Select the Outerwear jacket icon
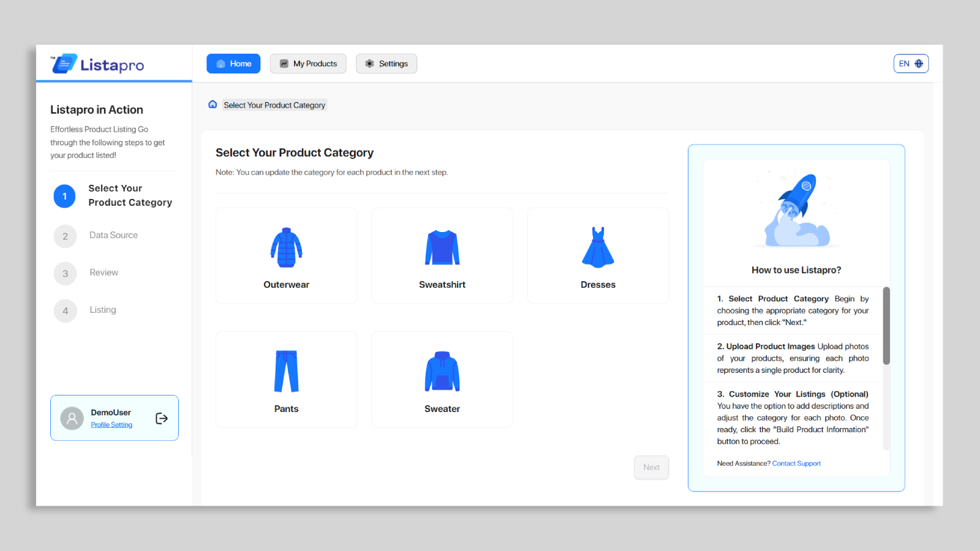Image resolution: width=980 pixels, height=551 pixels. point(286,247)
